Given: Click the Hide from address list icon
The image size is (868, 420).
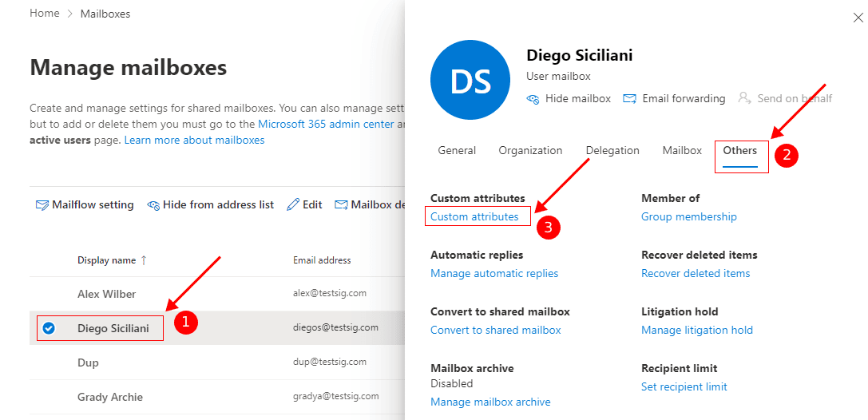Looking at the screenshot, I should (x=153, y=205).
